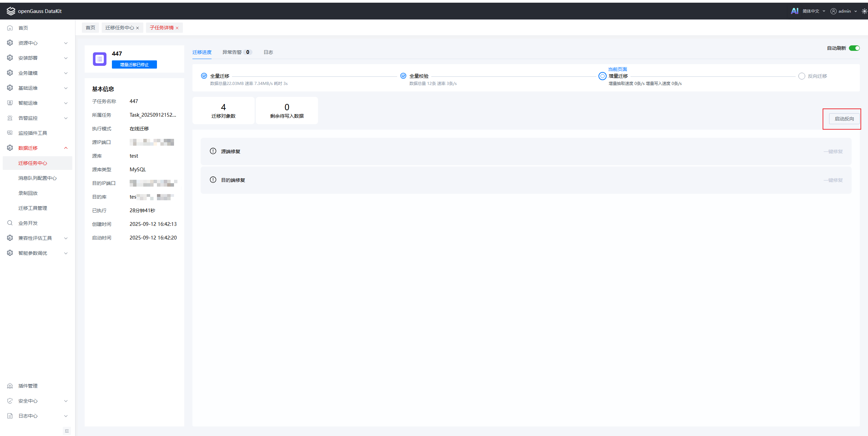
Task: Click the theme toggle sun icon
Action: tap(864, 11)
